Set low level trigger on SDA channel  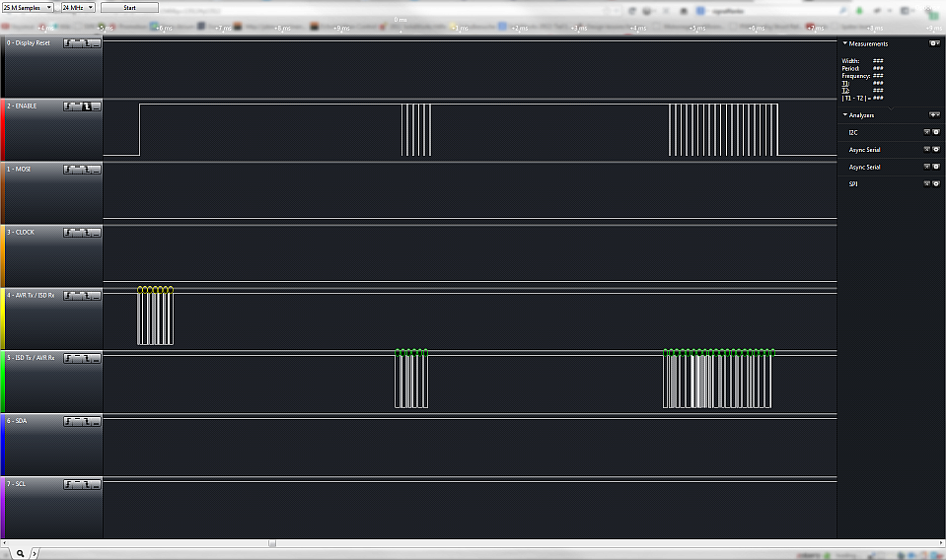96,422
